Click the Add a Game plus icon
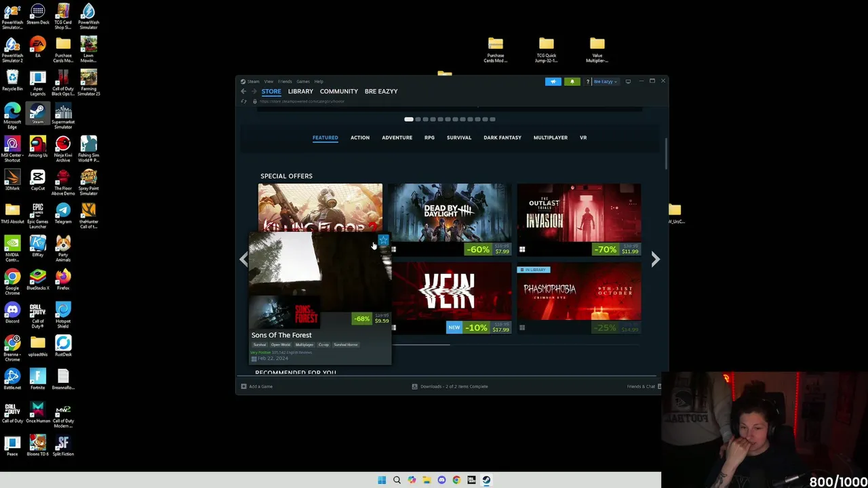This screenshot has height=488, width=868. [x=243, y=386]
